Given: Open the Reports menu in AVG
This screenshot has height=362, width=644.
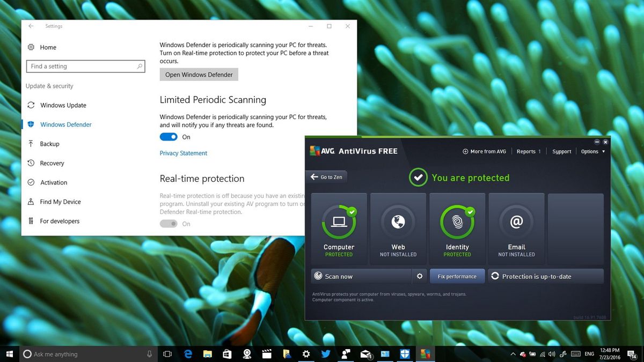Looking at the screenshot, I should click(526, 151).
